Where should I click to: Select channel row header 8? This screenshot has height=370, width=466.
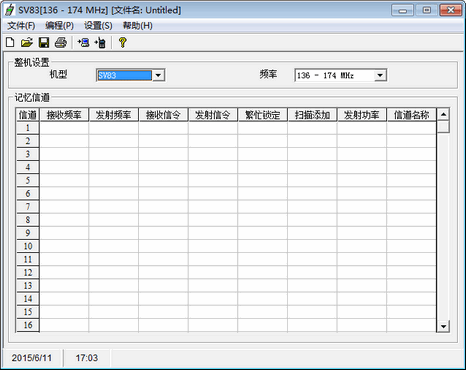pyautogui.click(x=28, y=220)
